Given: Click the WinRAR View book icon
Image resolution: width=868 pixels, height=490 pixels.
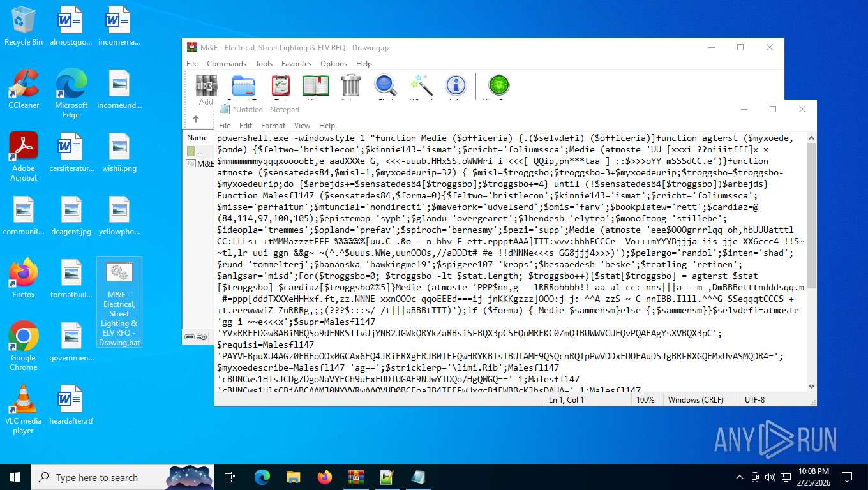Looking at the screenshot, I should coord(315,87).
